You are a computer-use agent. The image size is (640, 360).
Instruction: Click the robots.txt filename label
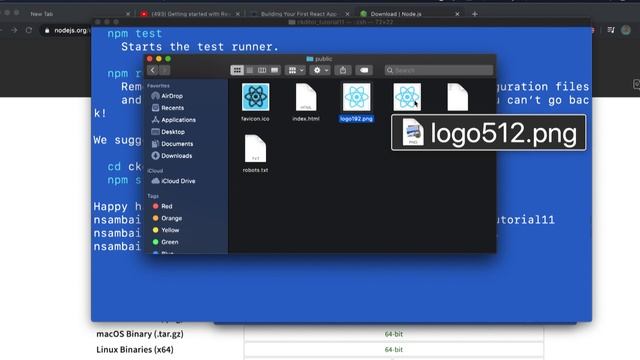click(x=256, y=170)
